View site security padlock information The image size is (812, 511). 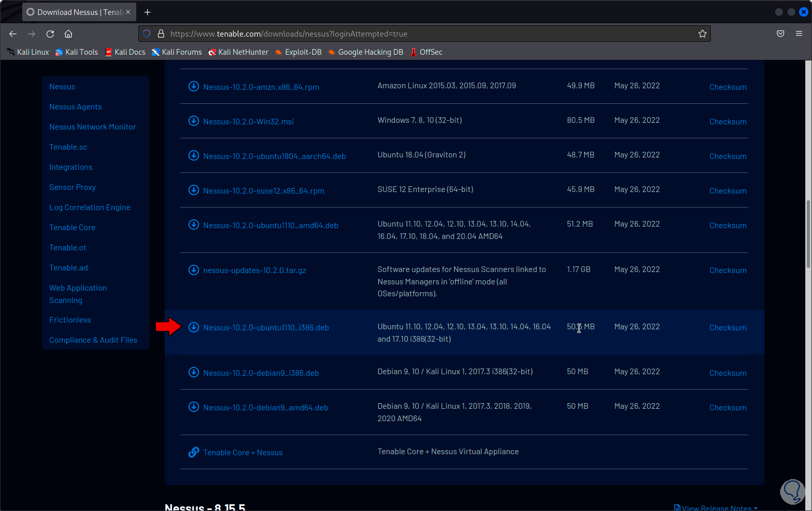click(161, 34)
